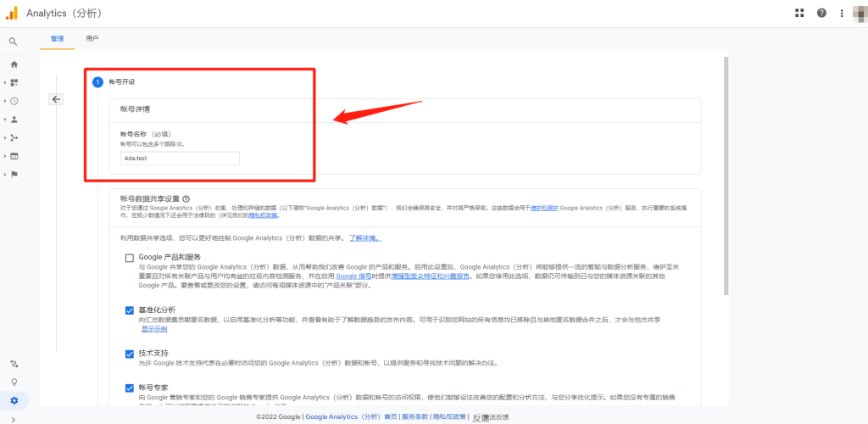Screen dimensions: 868x424
Task: Open the Customization dashboard icon
Action: click(x=14, y=82)
